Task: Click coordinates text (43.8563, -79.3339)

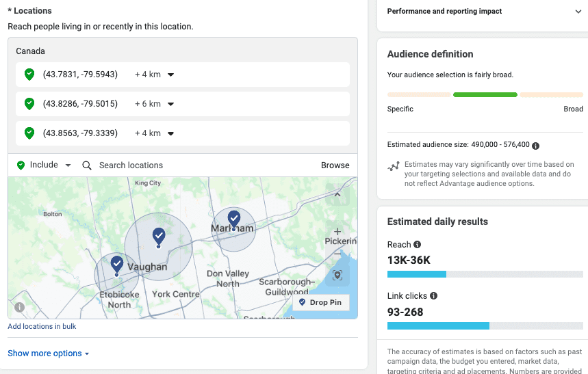Action: (x=80, y=133)
